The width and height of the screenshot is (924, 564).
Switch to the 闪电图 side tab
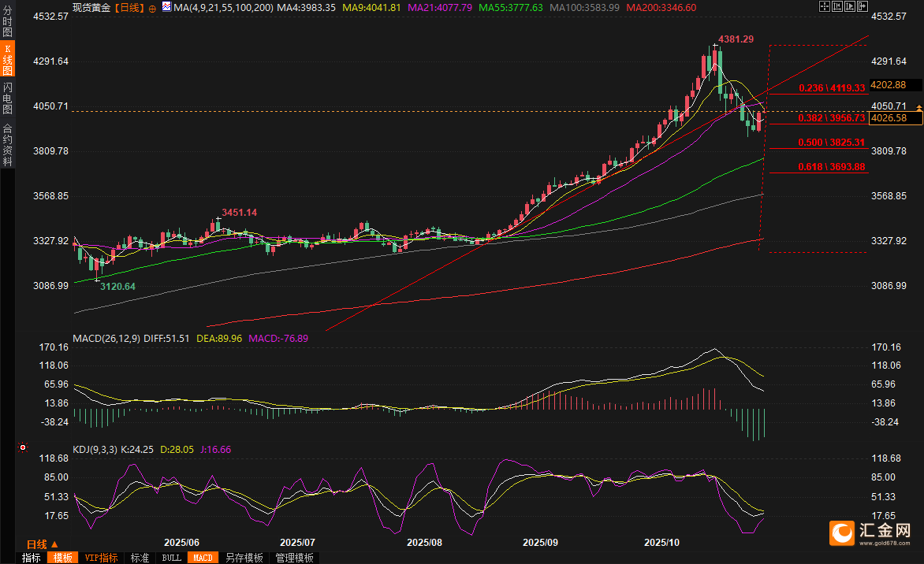[x=7, y=98]
